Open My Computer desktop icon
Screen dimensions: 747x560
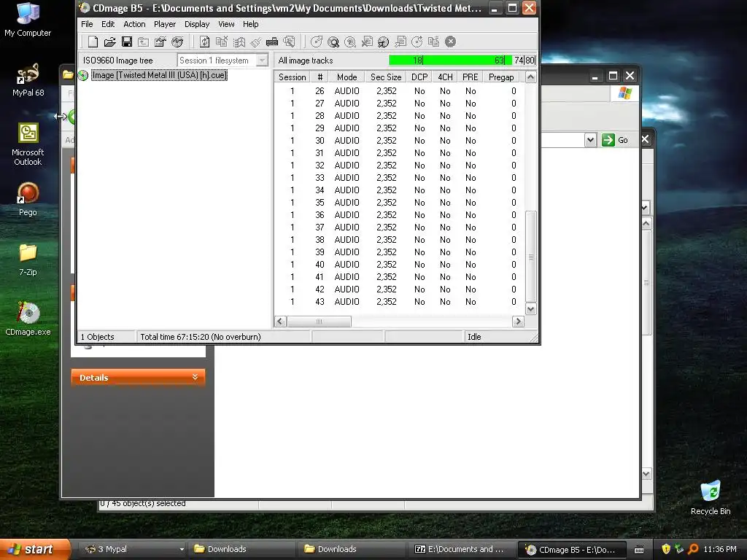pos(28,20)
